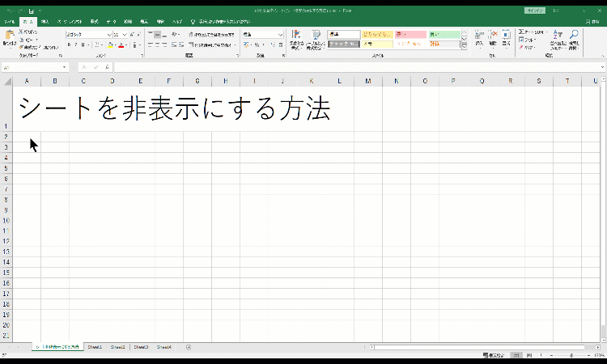Viewport: 607px width, 364px height.
Task: Click the Delete cells icon
Action: pos(492,37)
